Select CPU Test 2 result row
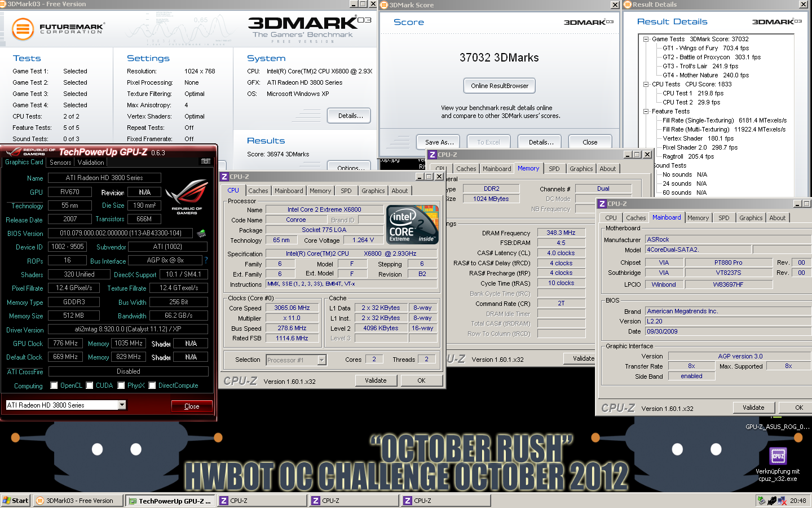This screenshot has width=812, height=508. click(691, 102)
